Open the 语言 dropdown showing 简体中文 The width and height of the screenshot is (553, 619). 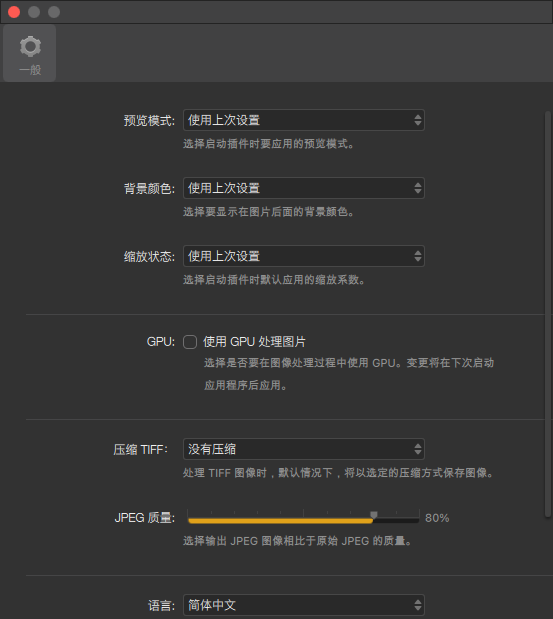[x=304, y=605]
